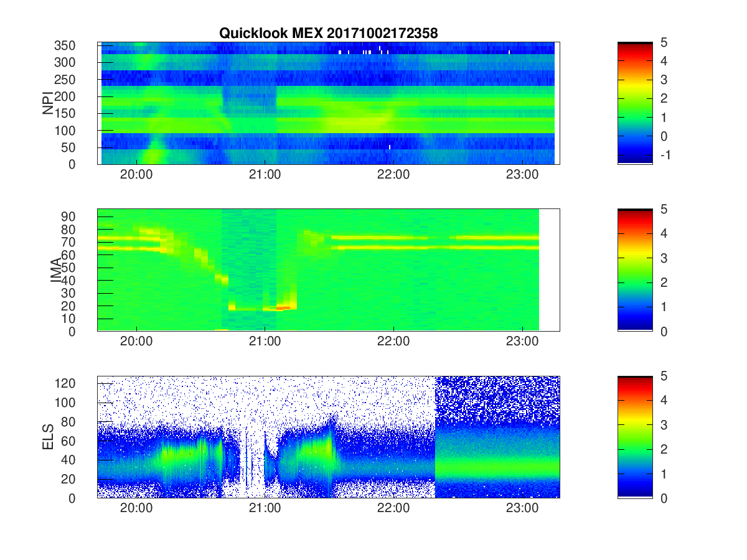Select the NPI y-axis label
Screen dimensions: 747x560
(48, 103)
